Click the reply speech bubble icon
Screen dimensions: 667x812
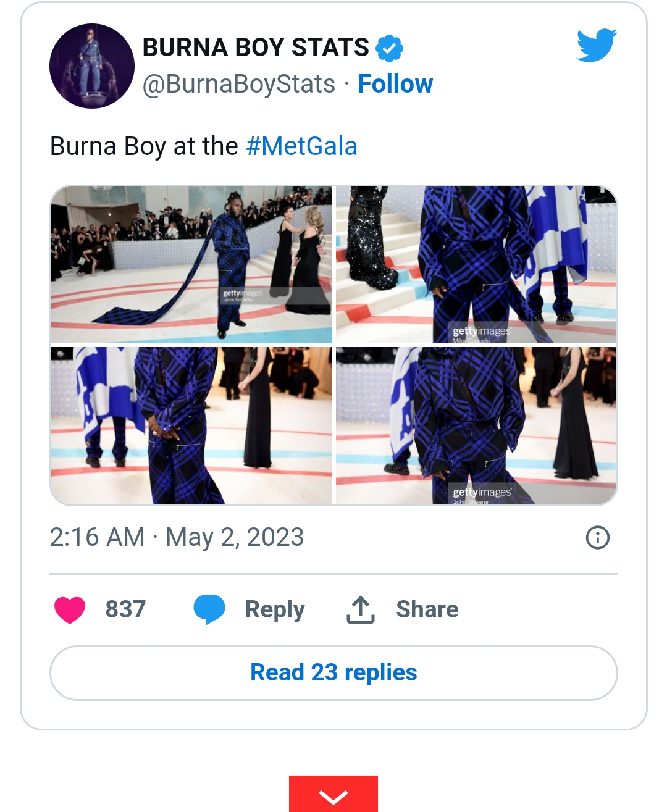[209, 609]
